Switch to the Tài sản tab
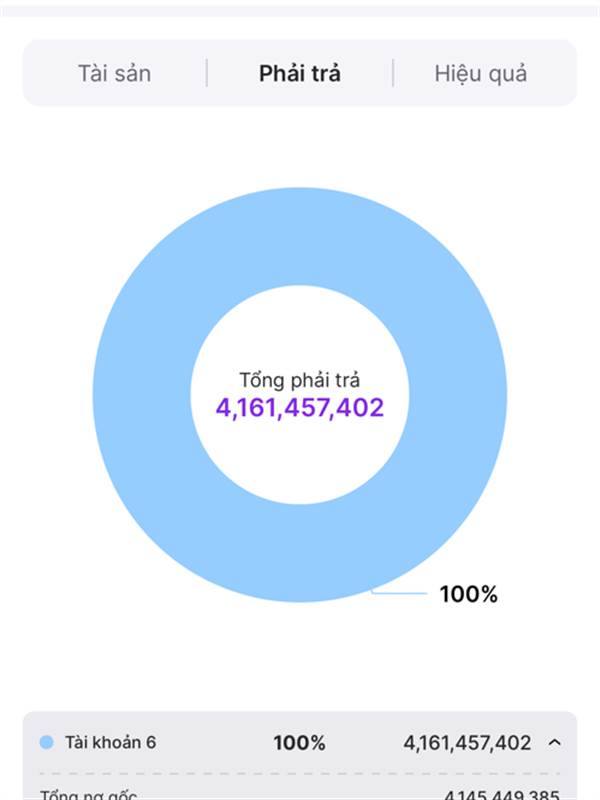The width and height of the screenshot is (600, 800). click(114, 73)
